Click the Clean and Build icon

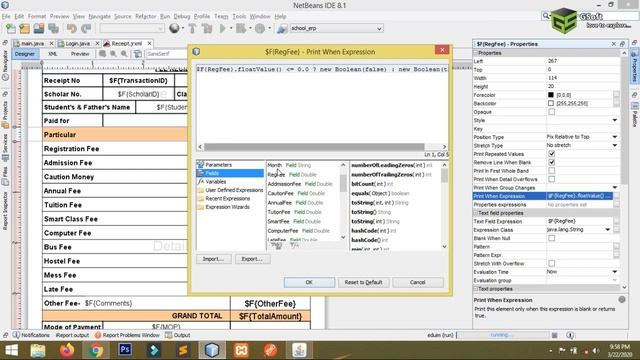click(207, 29)
